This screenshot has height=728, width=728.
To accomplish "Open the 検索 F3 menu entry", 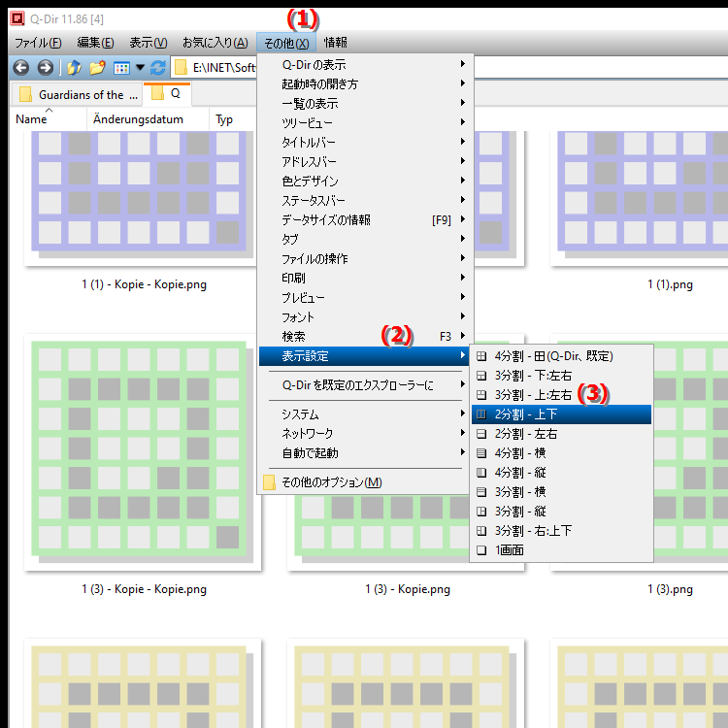I will 366,337.
